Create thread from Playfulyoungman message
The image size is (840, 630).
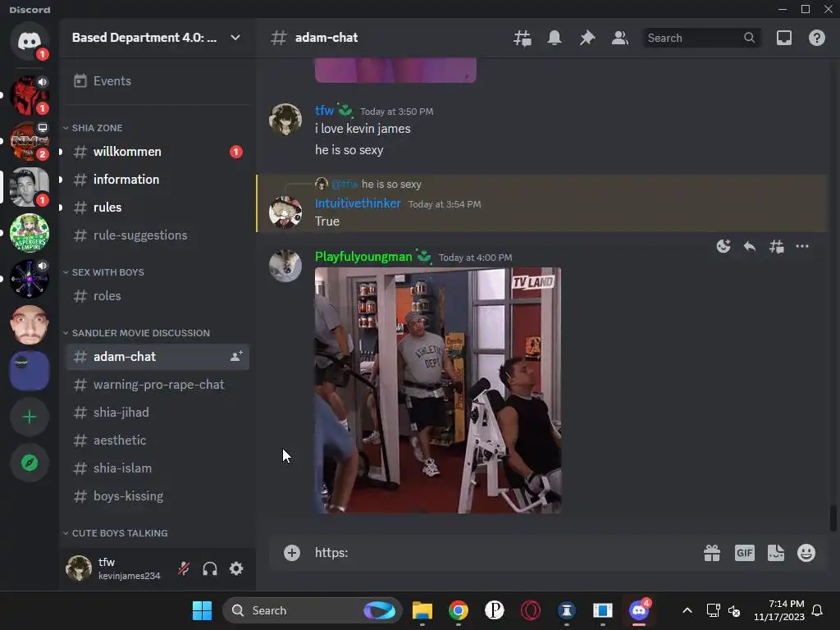[776, 246]
